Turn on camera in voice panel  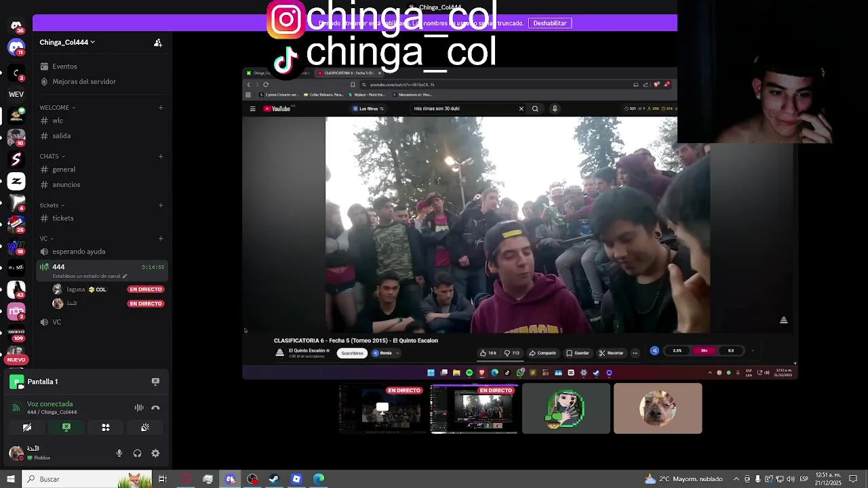point(27,428)
